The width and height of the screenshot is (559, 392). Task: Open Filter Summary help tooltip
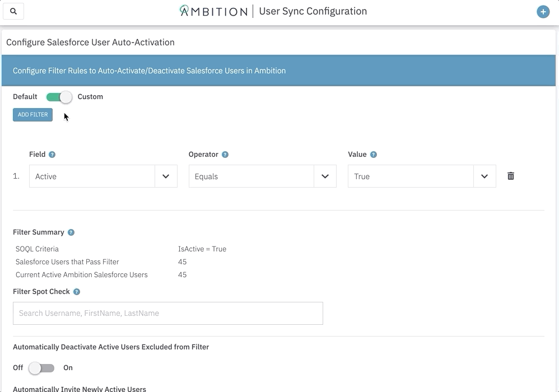click(71, 232)
